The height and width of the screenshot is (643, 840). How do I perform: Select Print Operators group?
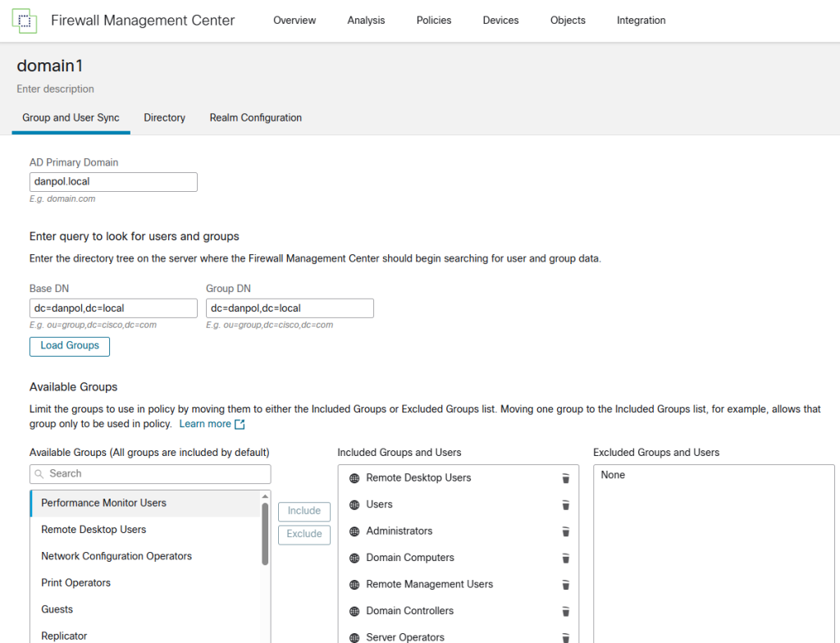click(146, 583)
